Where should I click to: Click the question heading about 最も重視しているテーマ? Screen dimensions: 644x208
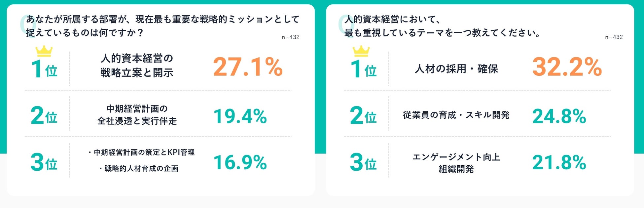pyautogui.click(x=442, y=26)
